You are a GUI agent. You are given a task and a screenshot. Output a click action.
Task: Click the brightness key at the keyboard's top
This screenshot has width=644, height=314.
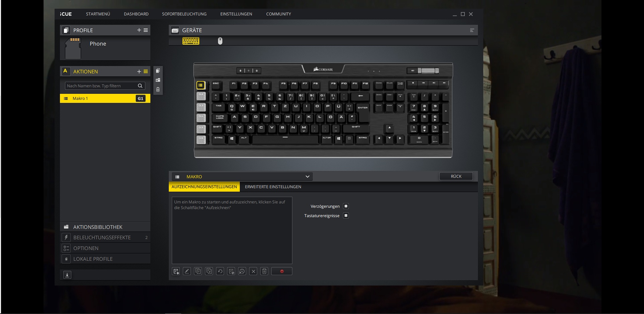pyautogui.click(x=249, y=71)
